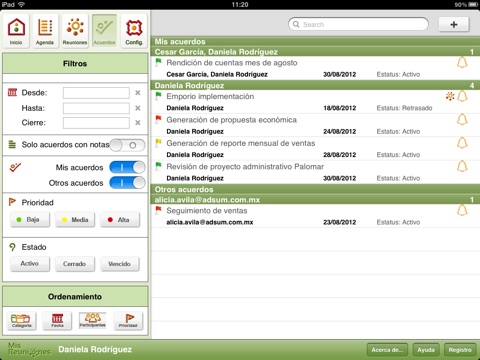Open Acerca de... dialog
The image size is (480, 360).
point(387,350)
